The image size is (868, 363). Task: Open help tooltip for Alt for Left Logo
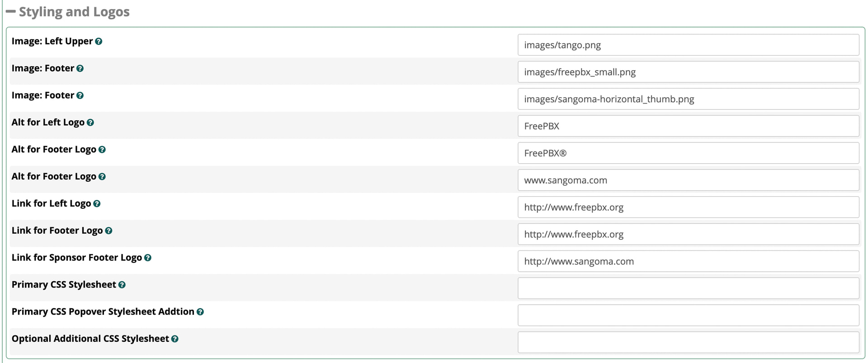click(x=90, y=123)
